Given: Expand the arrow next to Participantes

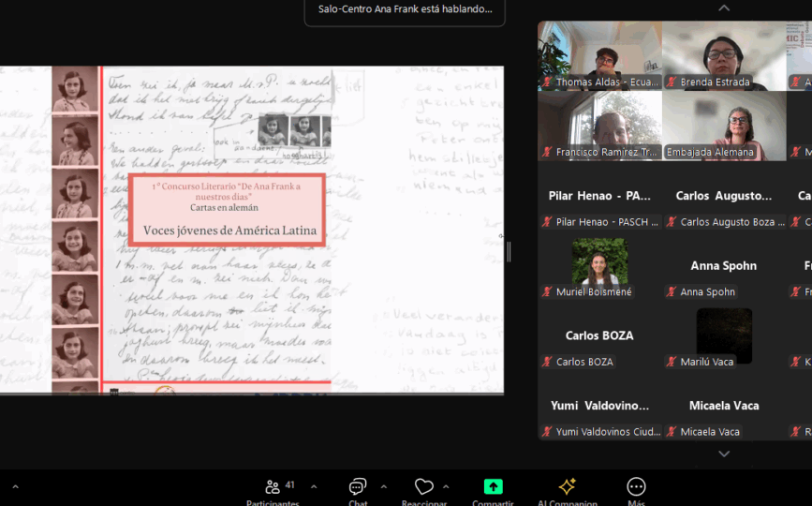Looking at the screenshot, I should click(x=314, y=486).
